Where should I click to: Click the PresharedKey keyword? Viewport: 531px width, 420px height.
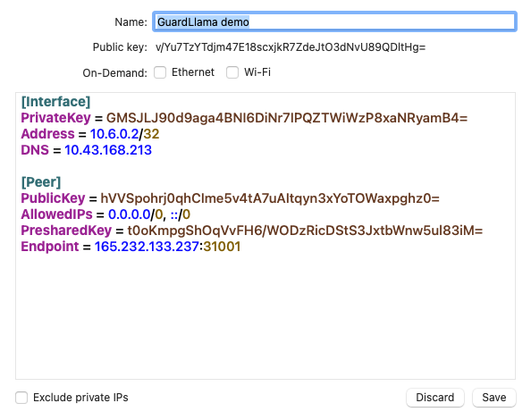66,231
